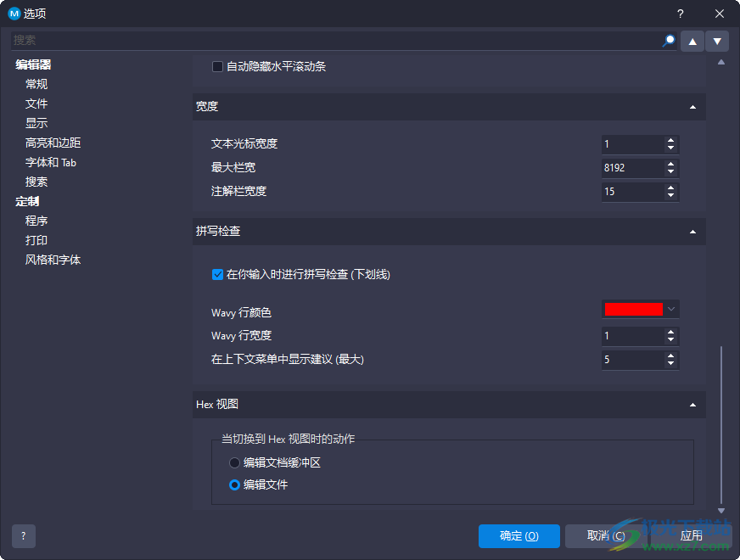740x560 pixels.
Task: Select 编辑器 category heading
Action: (33, 64)
